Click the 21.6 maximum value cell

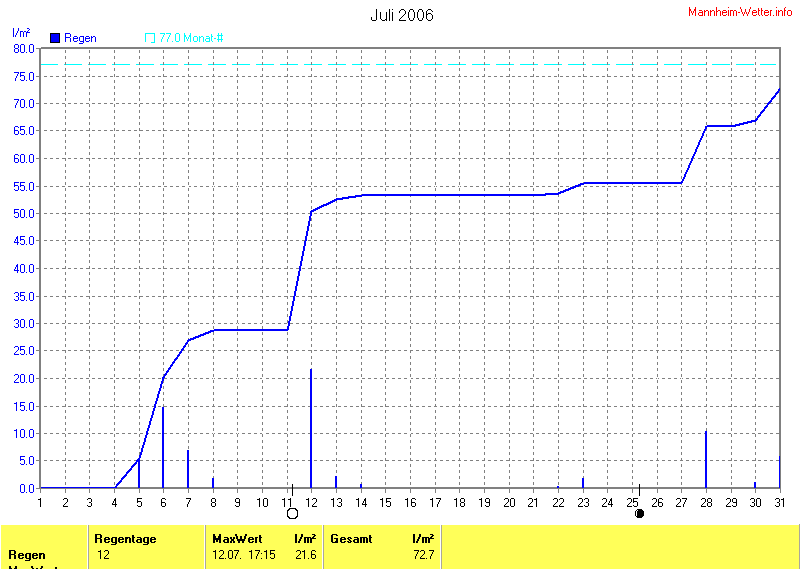305,554
